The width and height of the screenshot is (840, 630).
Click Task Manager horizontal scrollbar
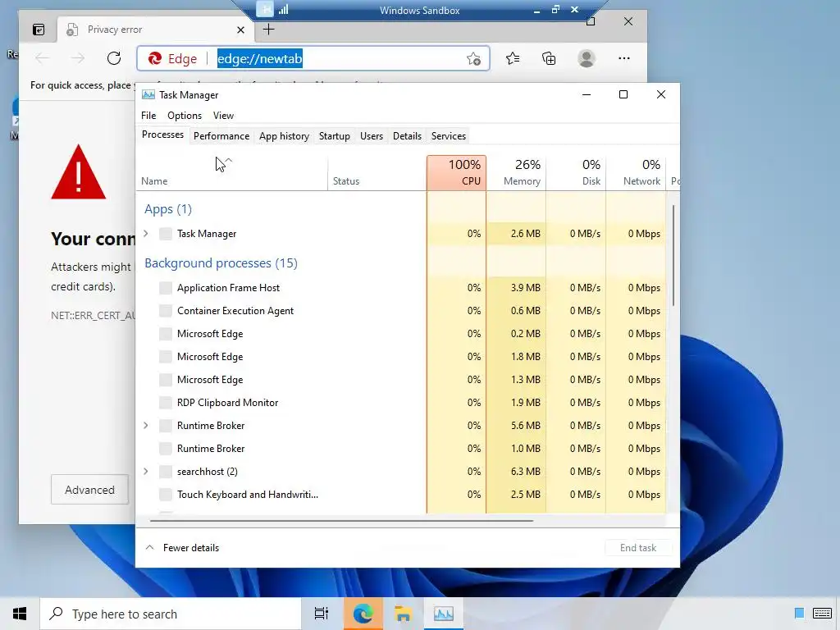point(341,520)
